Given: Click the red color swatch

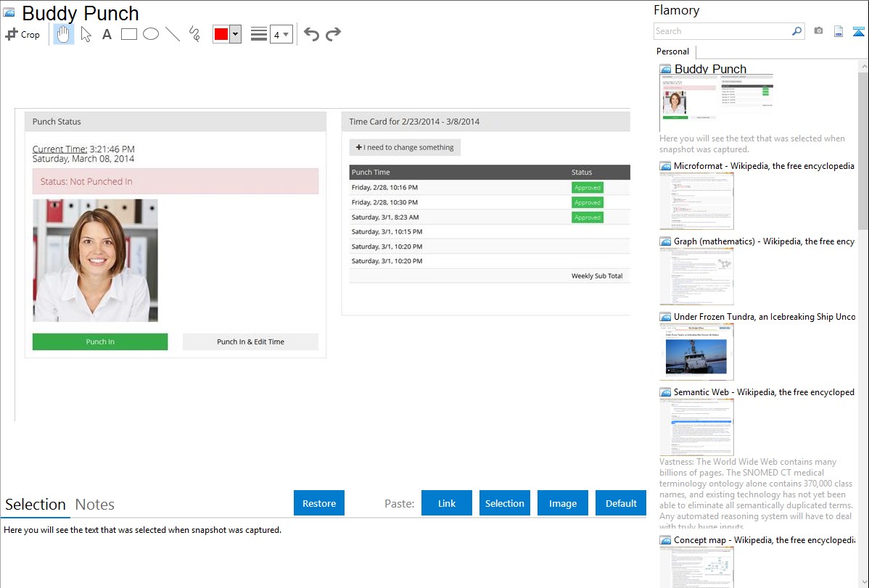Looking at the screenshot, I should [221, 34].
